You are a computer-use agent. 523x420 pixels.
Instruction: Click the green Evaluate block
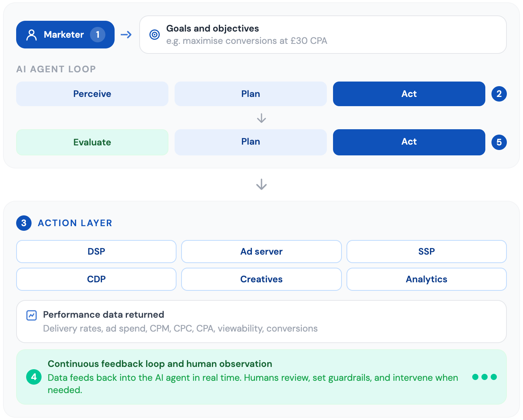pyautogui.click(x=92, y=142)
